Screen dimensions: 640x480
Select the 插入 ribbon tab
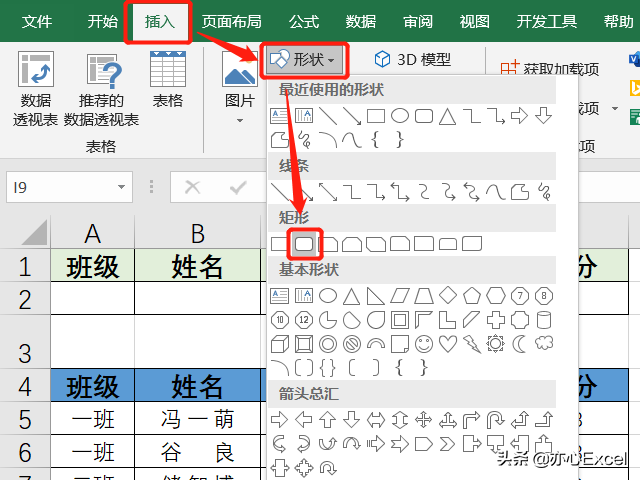(x=160, y=21)
